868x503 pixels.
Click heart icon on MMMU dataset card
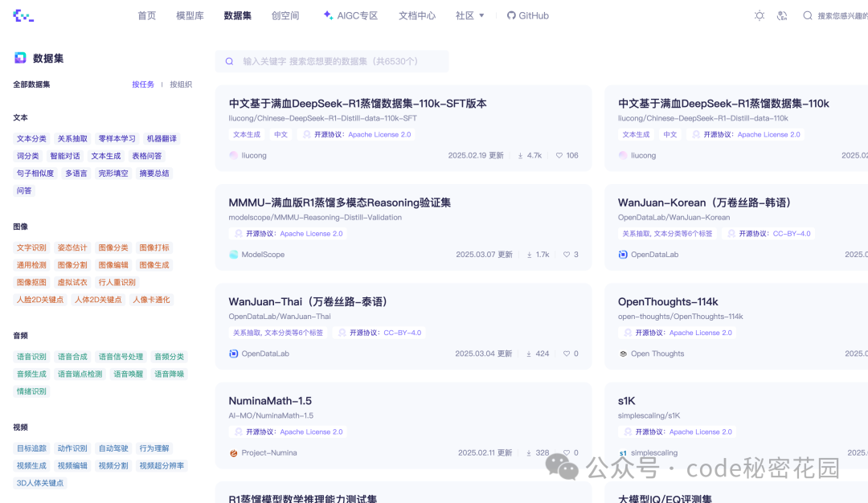(567, 255)
